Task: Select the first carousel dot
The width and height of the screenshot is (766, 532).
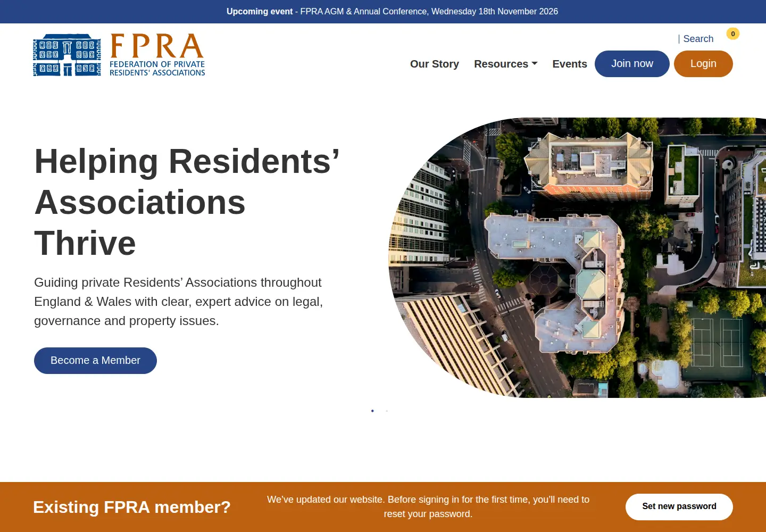Action: pyautogui.click(x=372, y=411)
